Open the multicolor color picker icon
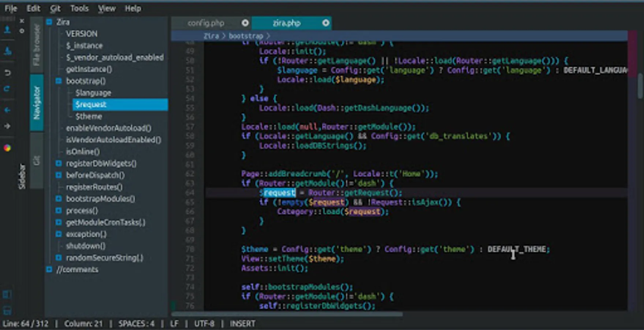Image resolution: width=644 pixels, height=330 pixels. tap(7, 148)
